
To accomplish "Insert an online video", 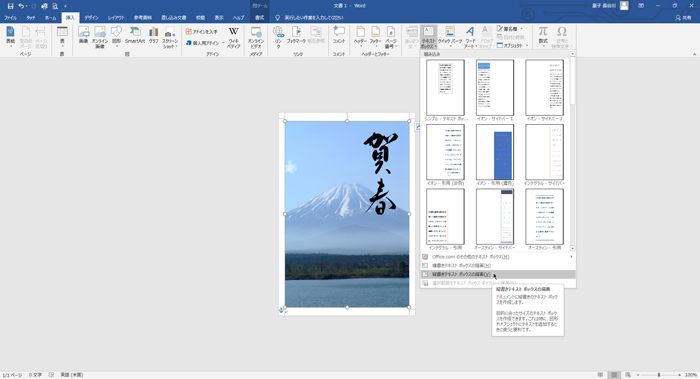I will [256, 37].
